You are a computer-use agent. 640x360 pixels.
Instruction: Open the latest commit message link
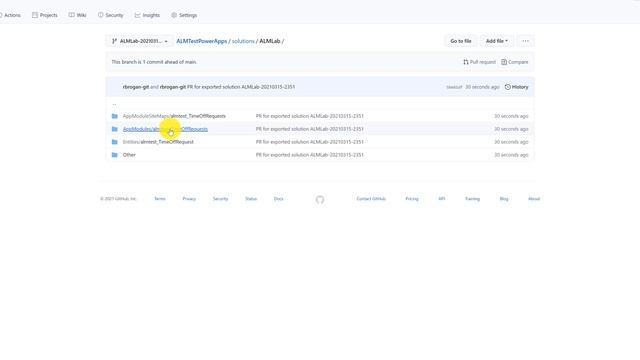[x=241, y=87]
